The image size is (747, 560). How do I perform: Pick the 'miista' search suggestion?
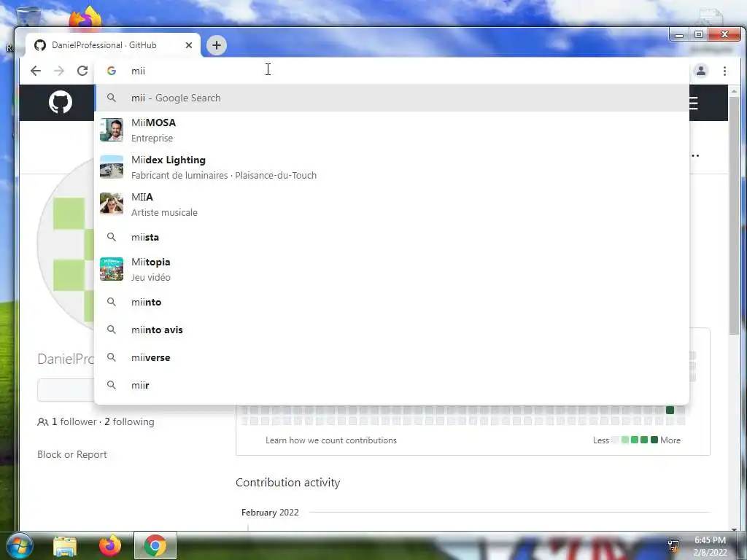coord(392,237)
